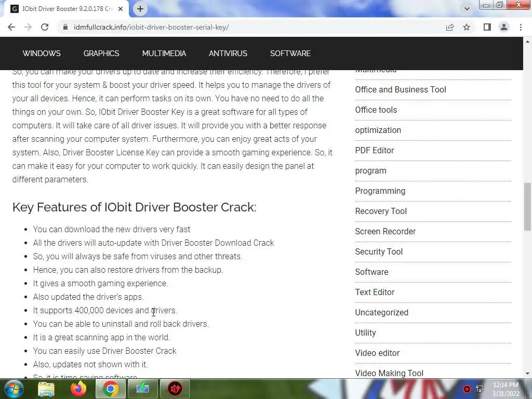This screenshot has width=532, height=399.
Task: Open the Video editor category
Action: click(x=377, y=353)
